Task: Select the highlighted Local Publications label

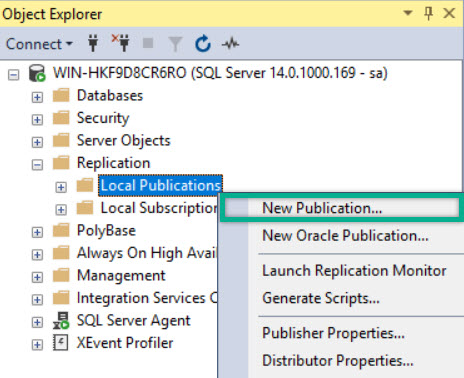Action: (160, 185)
